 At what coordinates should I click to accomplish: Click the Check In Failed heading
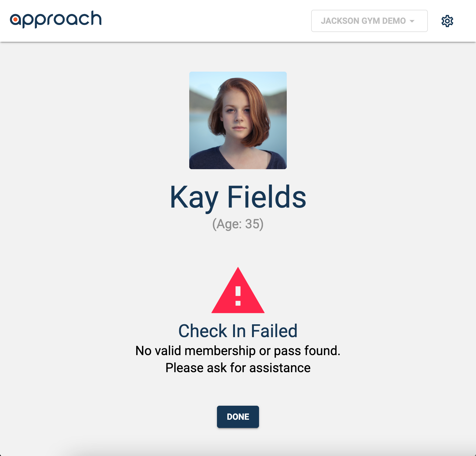[x=238, y=331]
